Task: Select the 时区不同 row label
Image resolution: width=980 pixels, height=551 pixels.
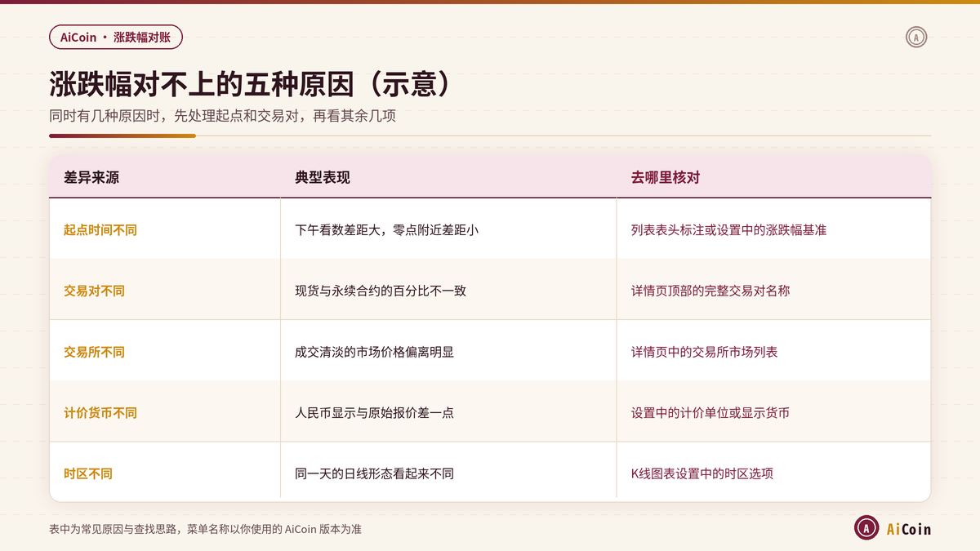Action: (x=88, y=473)
